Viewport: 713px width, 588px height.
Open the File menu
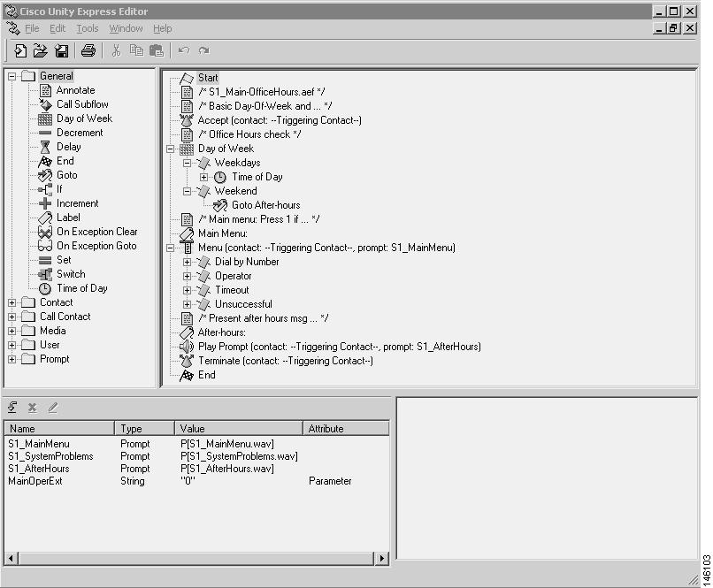coord(32,28)
